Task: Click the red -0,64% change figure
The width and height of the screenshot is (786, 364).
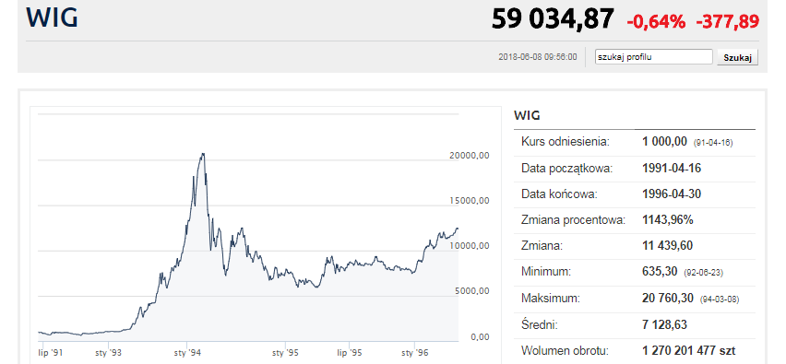Action: [656, 21]
